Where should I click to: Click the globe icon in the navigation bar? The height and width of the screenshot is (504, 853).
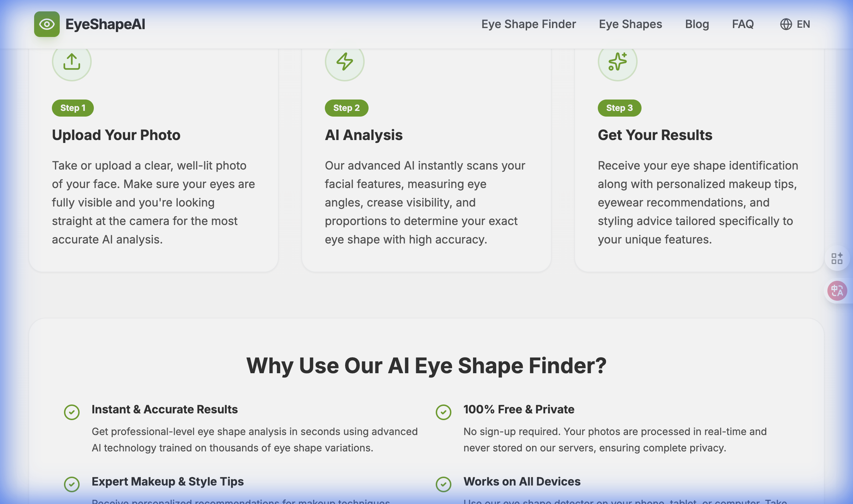click(786, 24)
